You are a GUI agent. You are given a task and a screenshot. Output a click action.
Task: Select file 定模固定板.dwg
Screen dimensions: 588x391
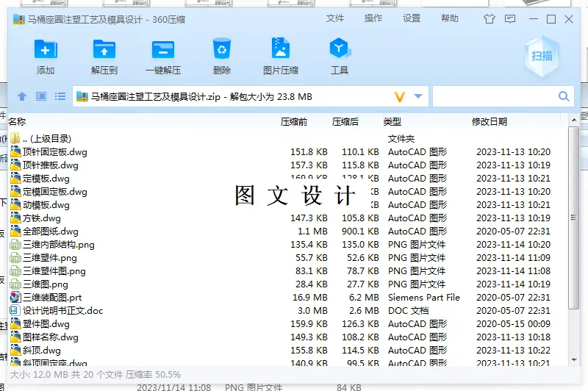click(x=287, y=192)
